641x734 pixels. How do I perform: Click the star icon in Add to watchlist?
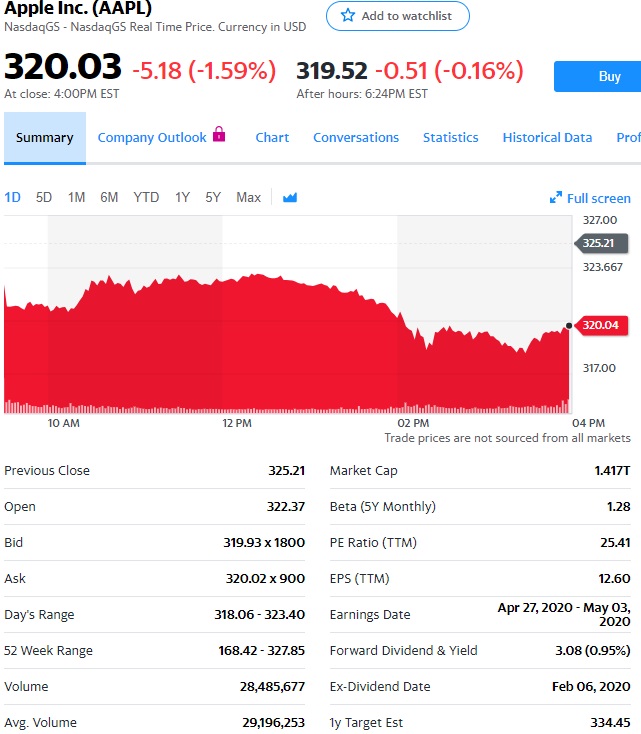(348, 16)
